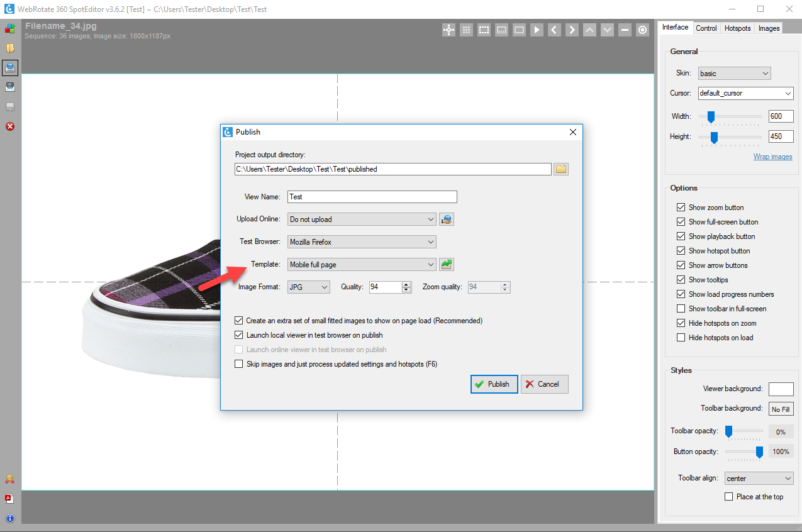The image size is (802, 532).
Task: Click the greyed Save floppy disk icon
Action: pyautogui.click(x=10, y=106)
